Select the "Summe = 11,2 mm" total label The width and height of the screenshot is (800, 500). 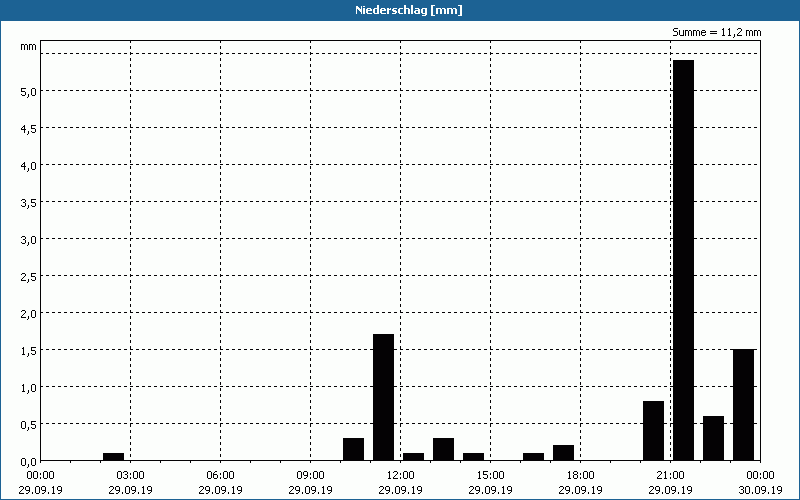tap(716, 33)
